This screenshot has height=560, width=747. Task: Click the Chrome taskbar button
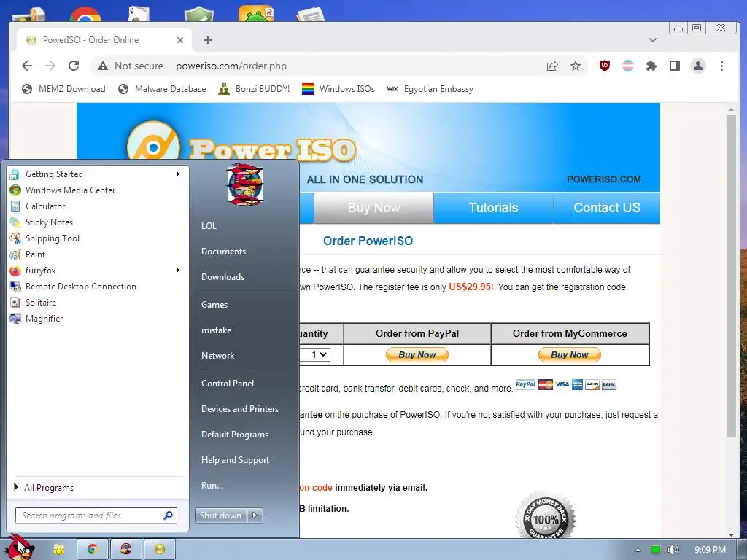pos(93,550)
